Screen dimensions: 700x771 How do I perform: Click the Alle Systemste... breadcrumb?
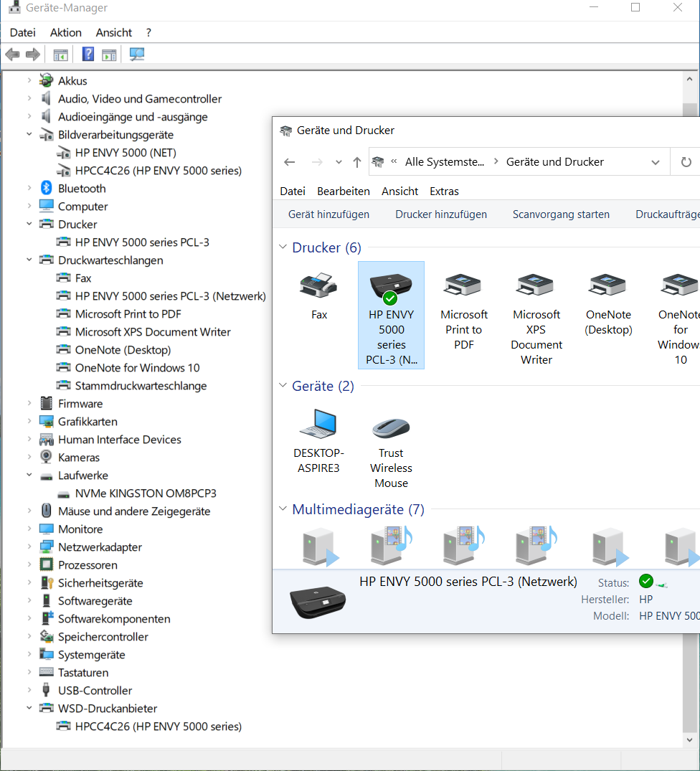[x=445, y=162]
